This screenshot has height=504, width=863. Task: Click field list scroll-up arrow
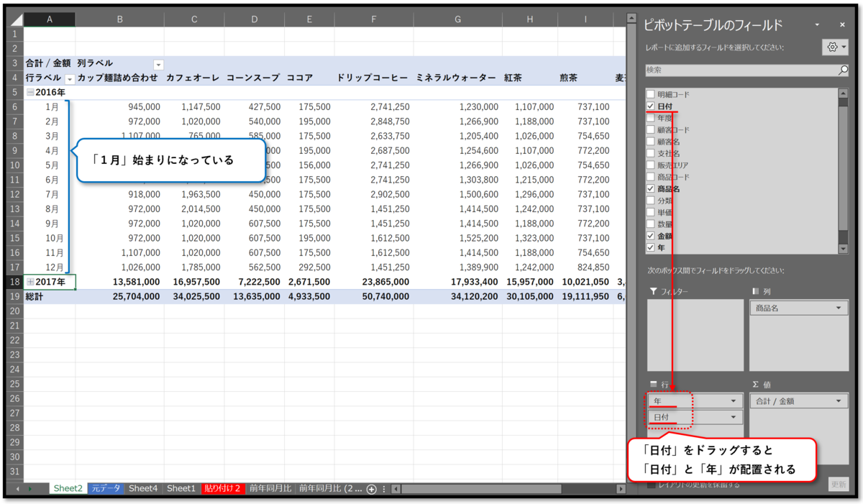pos(843,93)
